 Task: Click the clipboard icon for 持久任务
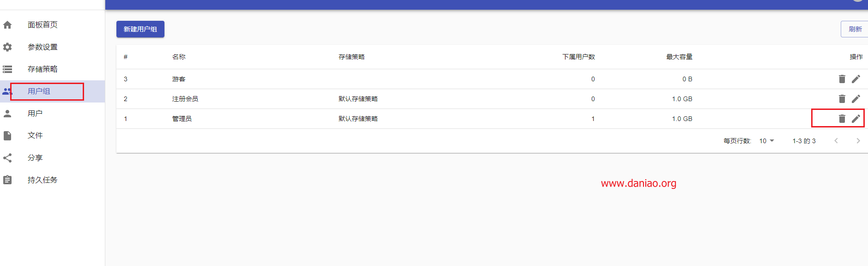pyautogui.click(x=7, y=180)
